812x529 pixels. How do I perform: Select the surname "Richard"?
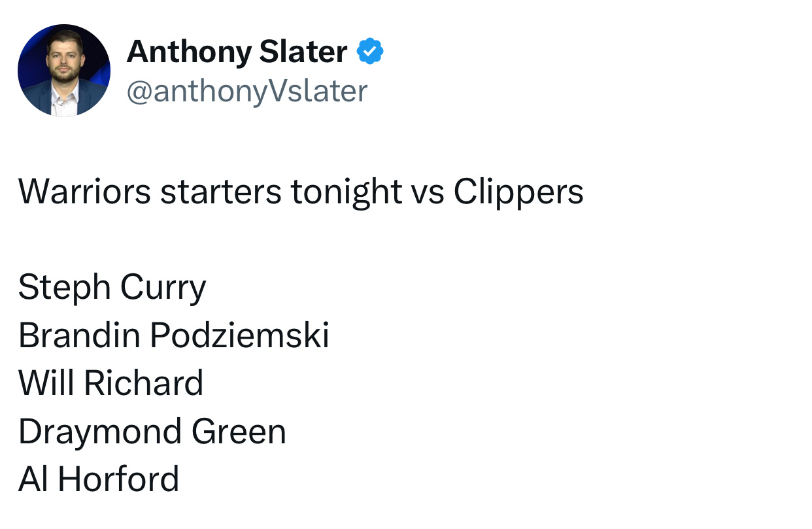pyautogui.click(x=143, y=383)
